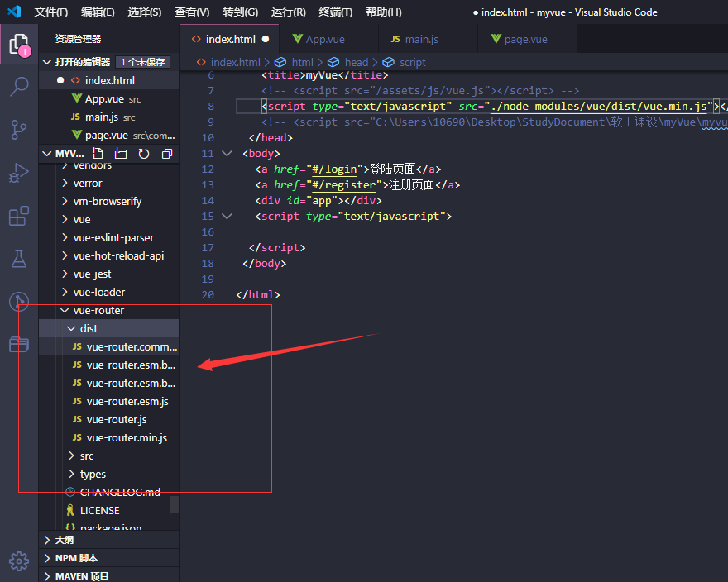728x582 pixels.
Task: Expand the vue-eslint-parser folder
Action: point(108,237)
